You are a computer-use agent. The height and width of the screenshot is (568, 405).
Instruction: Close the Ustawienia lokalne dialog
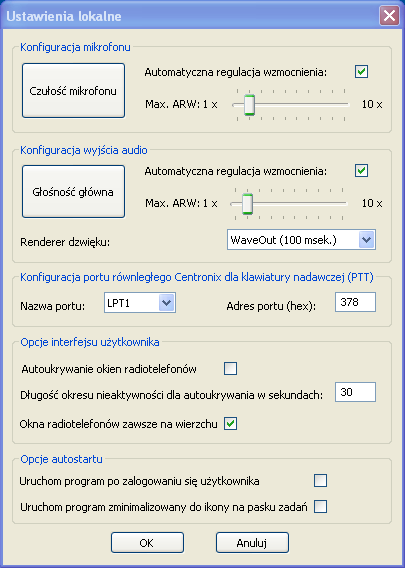pyautogui.click(x=389, y=16)
